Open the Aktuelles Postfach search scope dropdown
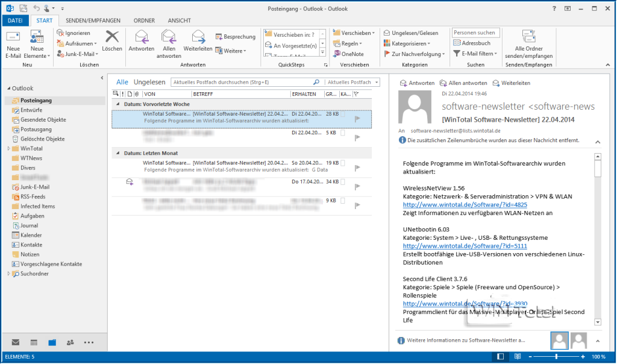The width and height of the screenshot is (617, 364). (377, 82)
